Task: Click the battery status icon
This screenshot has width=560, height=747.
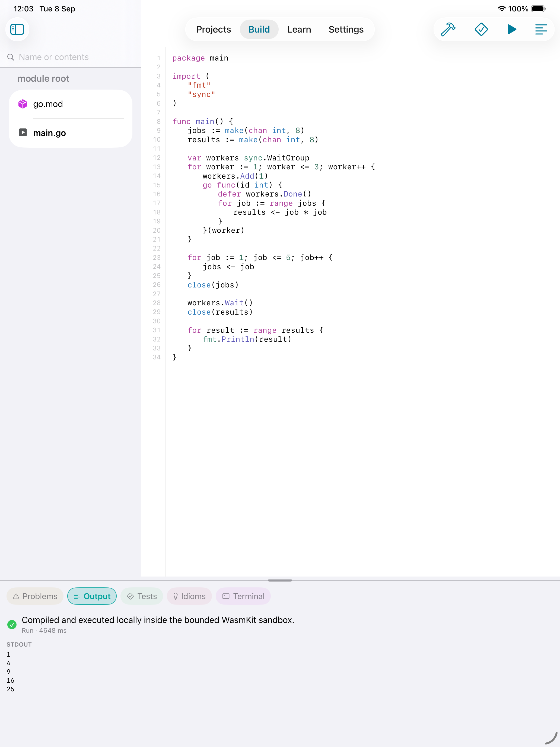Action: coord(538,9)
